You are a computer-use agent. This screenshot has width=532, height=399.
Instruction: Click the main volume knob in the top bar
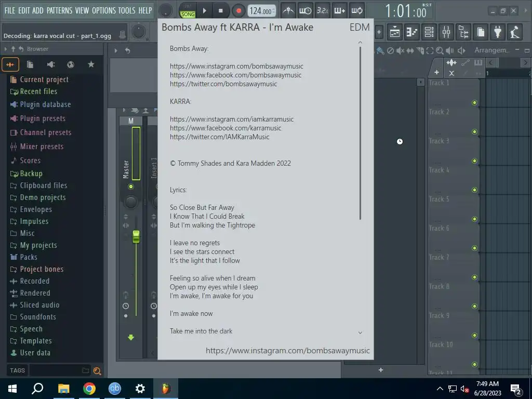pyautogui.click(x=166, y=10)
